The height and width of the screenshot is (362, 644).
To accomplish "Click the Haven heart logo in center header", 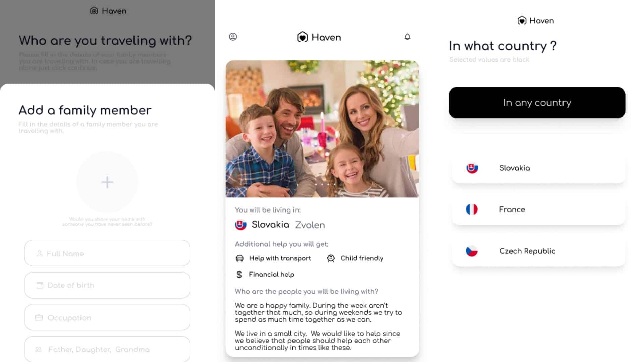I will tap(302, 37).
